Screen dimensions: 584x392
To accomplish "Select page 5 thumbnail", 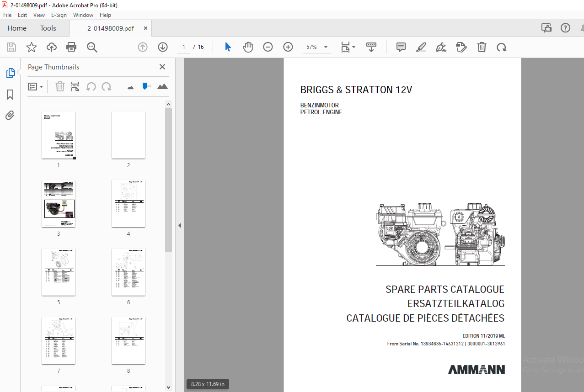I will 59,272.
